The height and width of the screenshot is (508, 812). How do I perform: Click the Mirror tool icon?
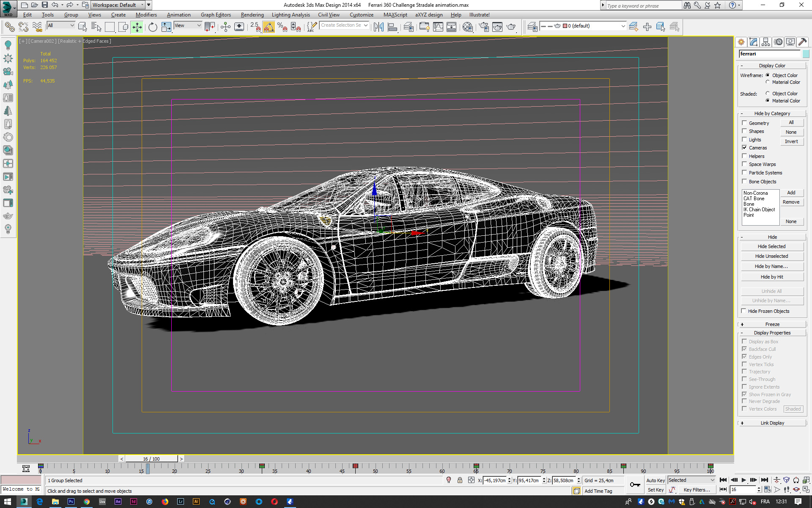[379, 27]
